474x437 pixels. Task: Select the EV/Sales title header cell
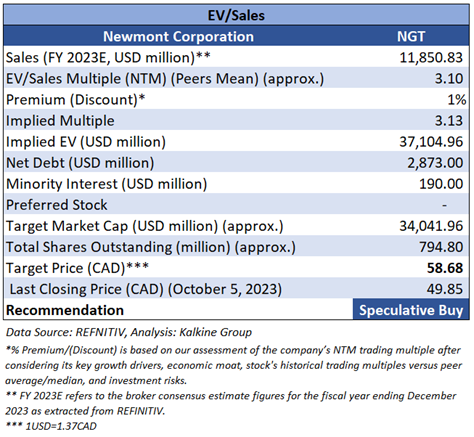[x=236, y=15]
